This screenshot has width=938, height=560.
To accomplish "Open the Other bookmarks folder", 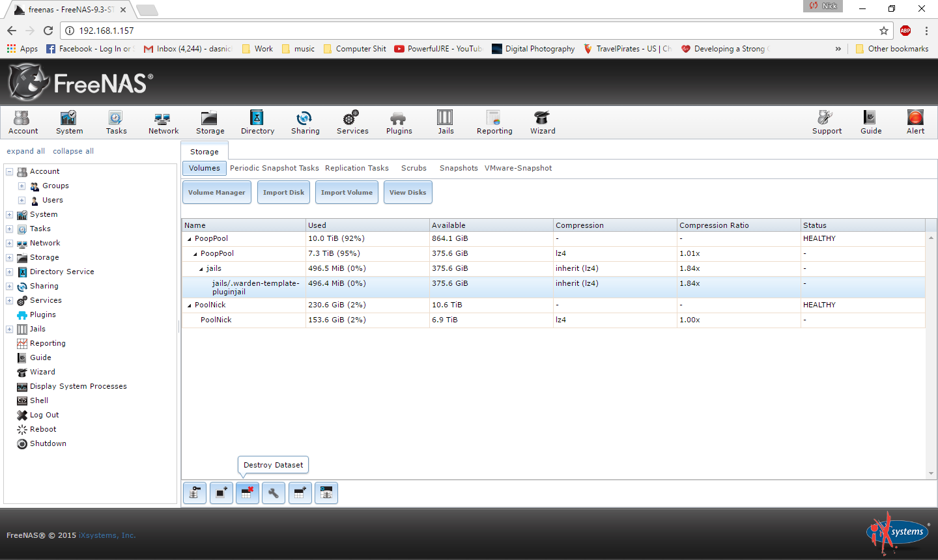I will pyautogui.click(x=892, y=49).
